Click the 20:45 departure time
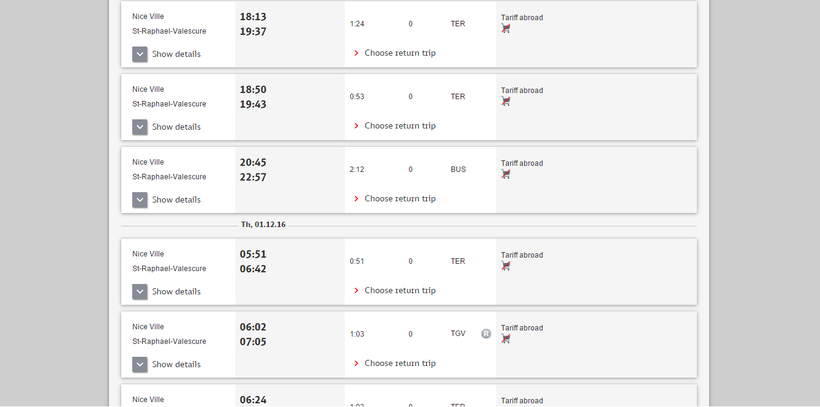This screenshot has height=407, width=820. (253, 162)
